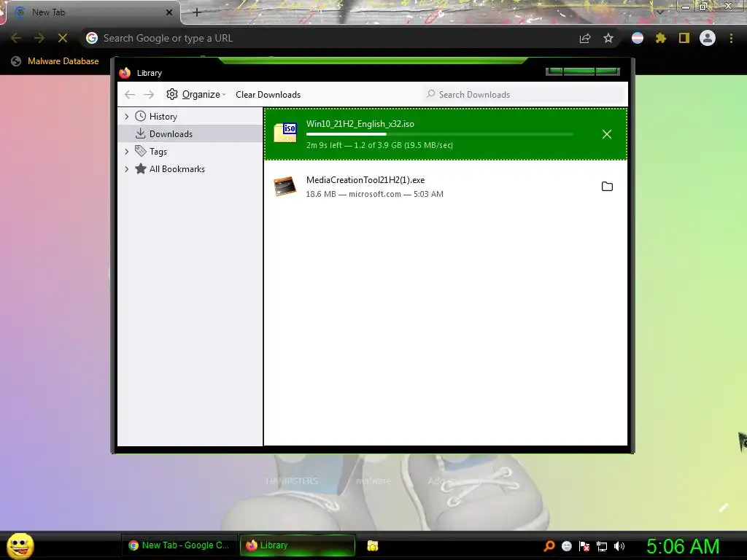Click the smiley Start button
This screenshot has height=560, width=747.
point(20,545)
